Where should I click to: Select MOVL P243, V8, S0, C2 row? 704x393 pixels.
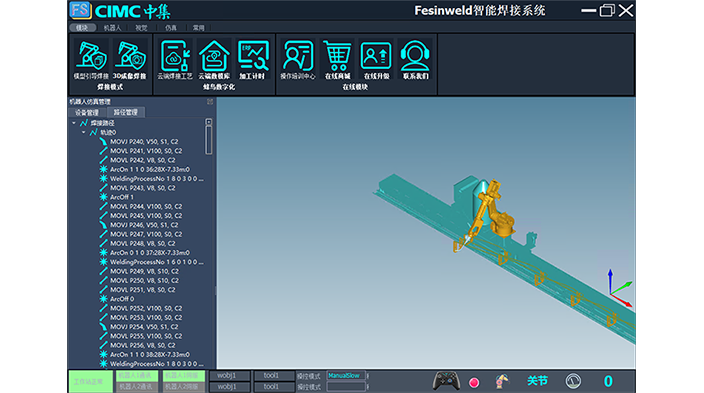tap(143, 188)
